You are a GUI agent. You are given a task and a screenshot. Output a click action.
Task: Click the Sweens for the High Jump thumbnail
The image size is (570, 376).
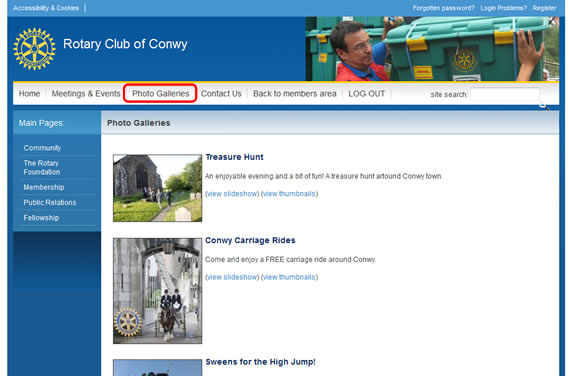(157, 368)
